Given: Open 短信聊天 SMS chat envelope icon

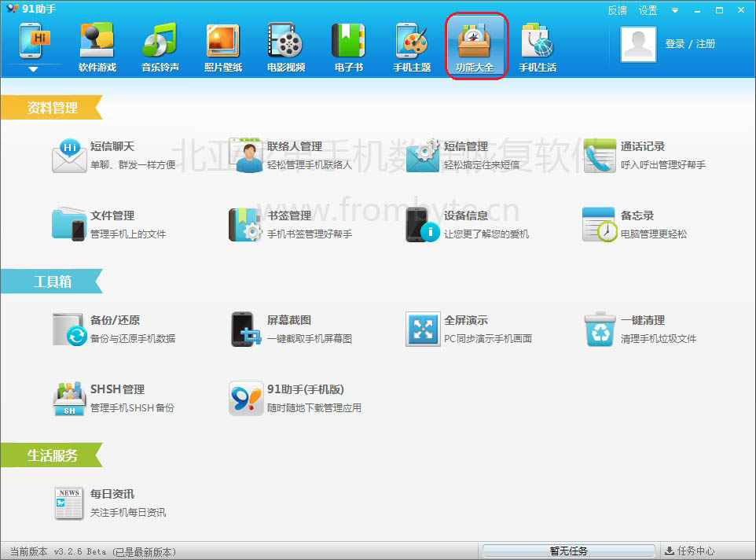Looking at the screenshot, I should coord(68,155).
